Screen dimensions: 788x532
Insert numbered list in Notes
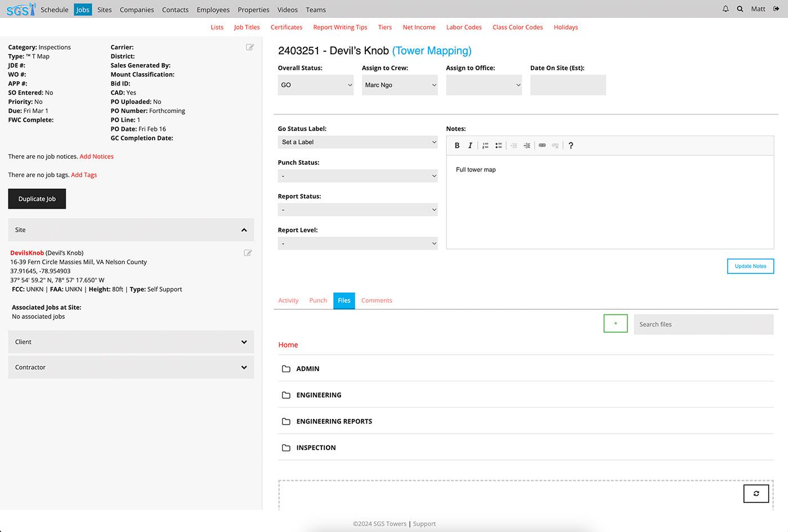point(485,146)
